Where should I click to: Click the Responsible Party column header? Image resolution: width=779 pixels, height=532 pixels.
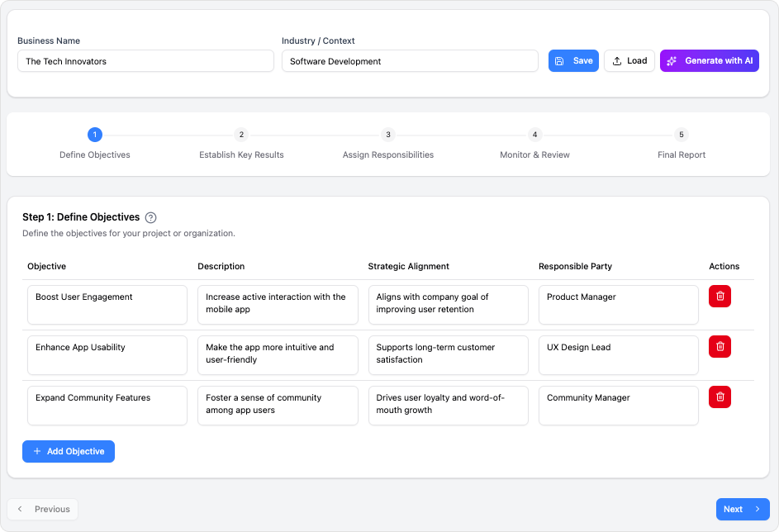click(x=575, y=266)
